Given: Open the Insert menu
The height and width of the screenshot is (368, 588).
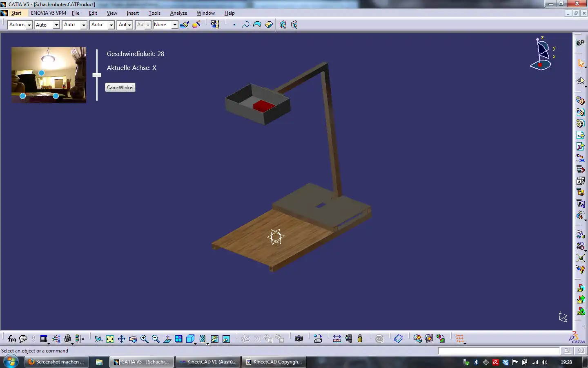Looking at the screenshot, I should tap(133, 13).
